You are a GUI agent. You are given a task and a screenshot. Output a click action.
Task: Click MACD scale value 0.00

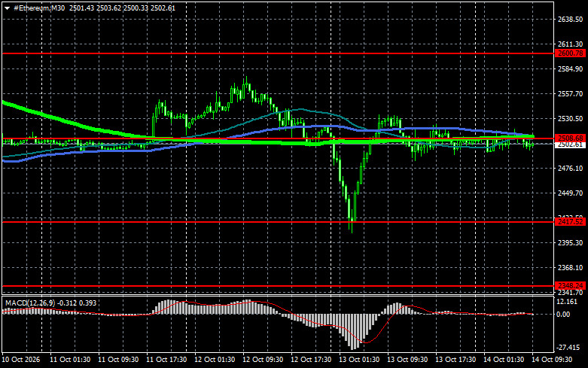pos(563,315)
